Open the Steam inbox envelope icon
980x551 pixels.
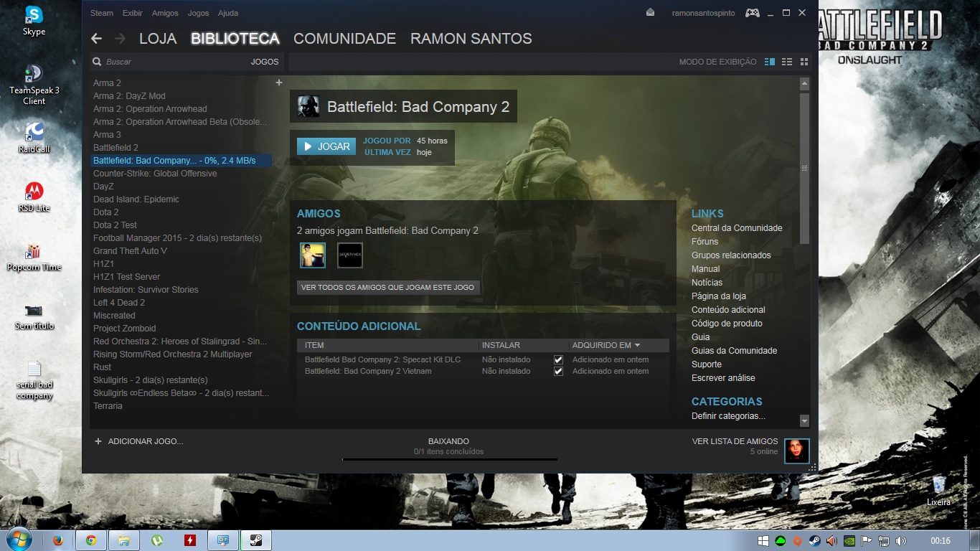[651, 12]
